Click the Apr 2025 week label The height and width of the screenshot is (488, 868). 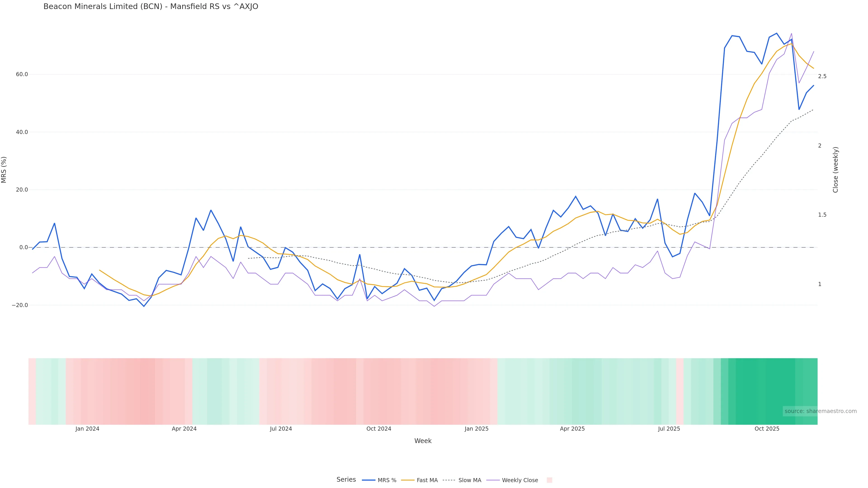[572, 429]
